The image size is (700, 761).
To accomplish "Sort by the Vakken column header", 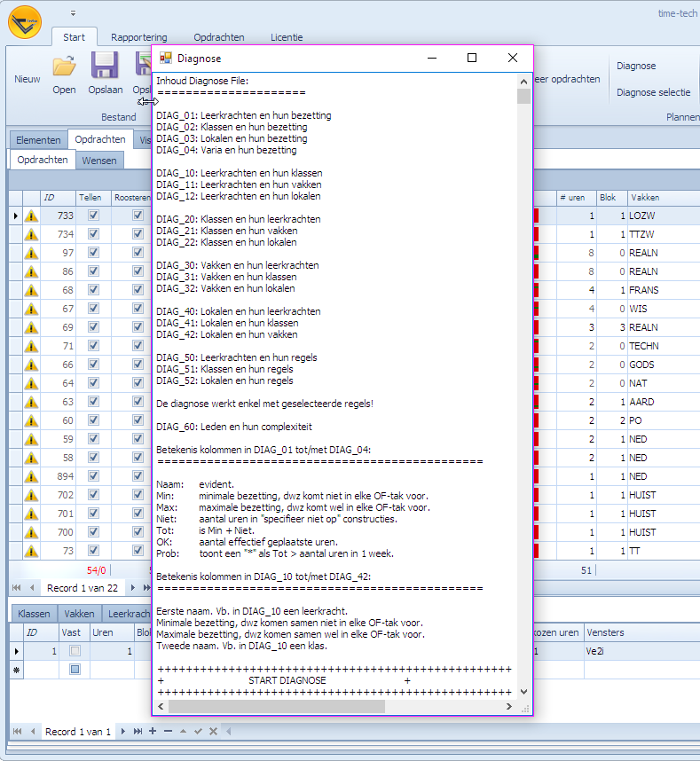I will click(663, 198).
